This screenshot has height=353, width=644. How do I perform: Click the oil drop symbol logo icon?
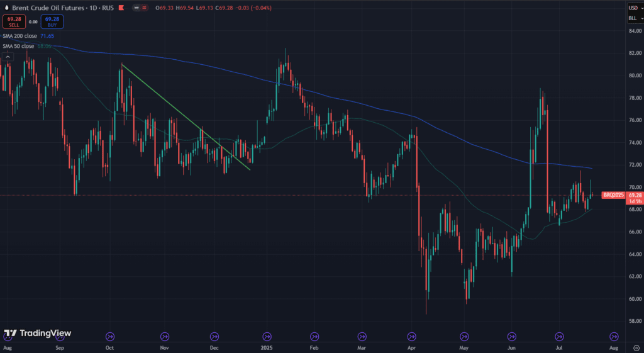pyautogui.click(x=6, y=8)
